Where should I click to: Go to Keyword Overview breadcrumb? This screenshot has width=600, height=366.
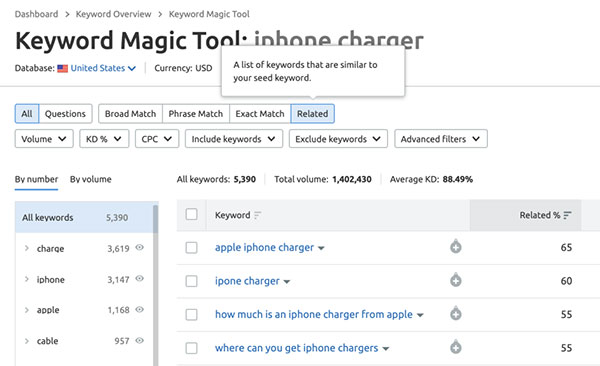point(113,14)
